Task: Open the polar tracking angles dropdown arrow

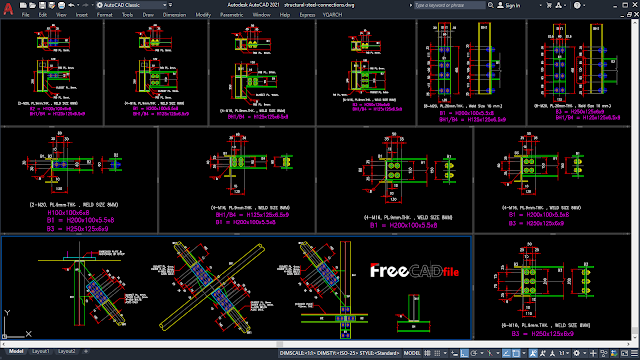Action: (482, 353)
